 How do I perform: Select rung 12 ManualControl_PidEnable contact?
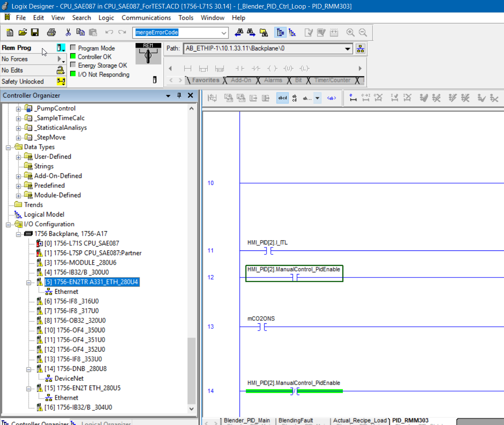[x=294, y=274]
